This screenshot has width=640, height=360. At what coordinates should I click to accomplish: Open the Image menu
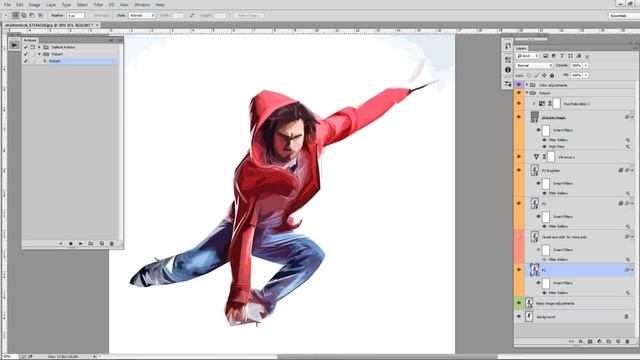pyautogui.click(x=34, y=4)
